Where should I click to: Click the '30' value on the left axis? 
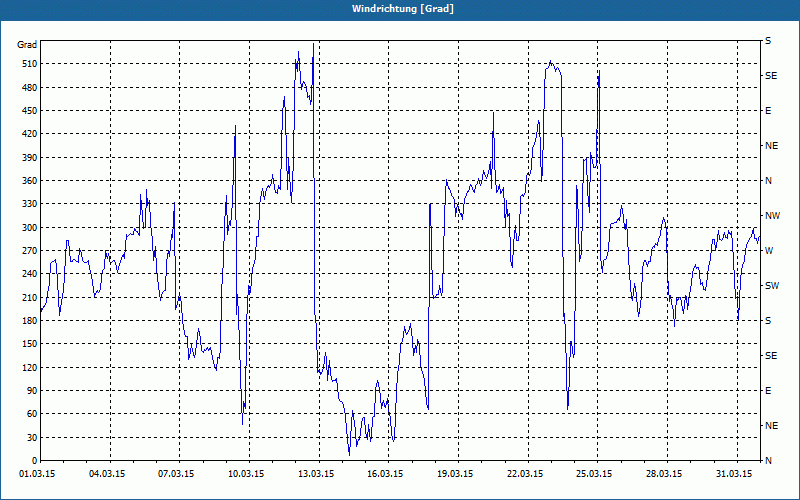pos(32,437)
